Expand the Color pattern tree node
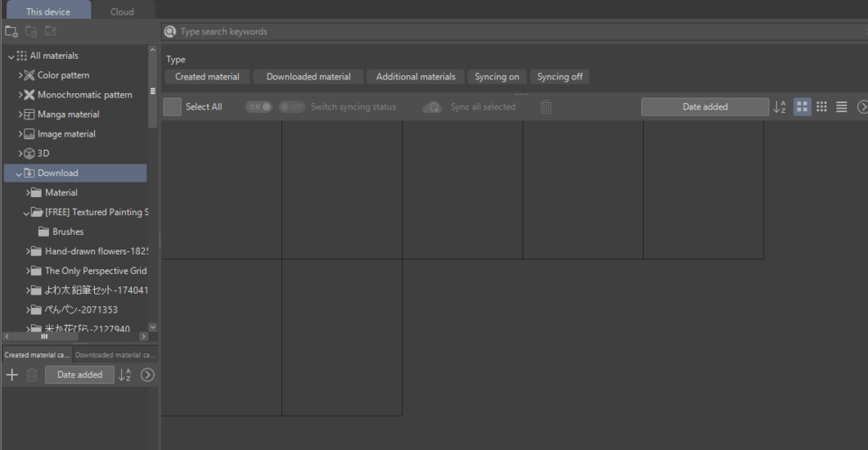Viewport: 868px width, 450px height. [x=20, y=75]
